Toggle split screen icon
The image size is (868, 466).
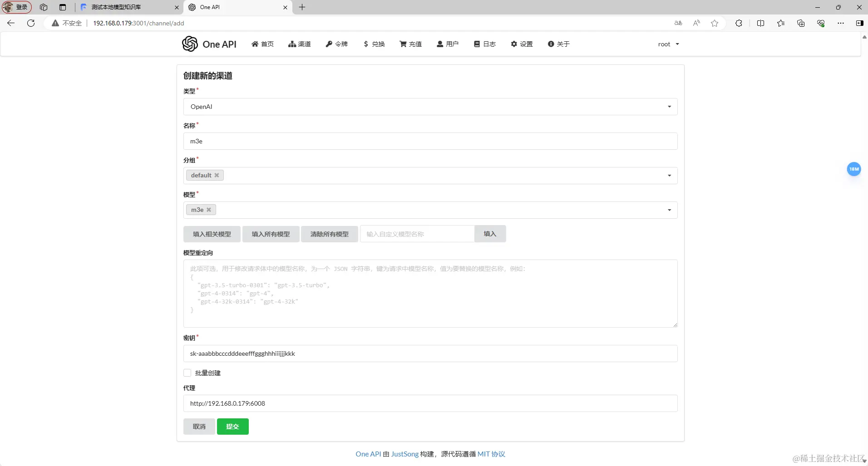tap(761, 23)
